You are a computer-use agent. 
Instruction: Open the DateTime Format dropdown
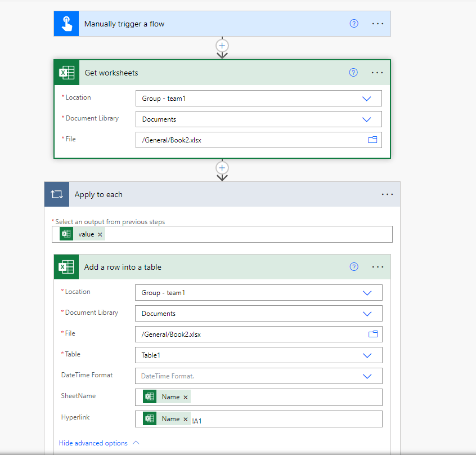click(367, 376)
